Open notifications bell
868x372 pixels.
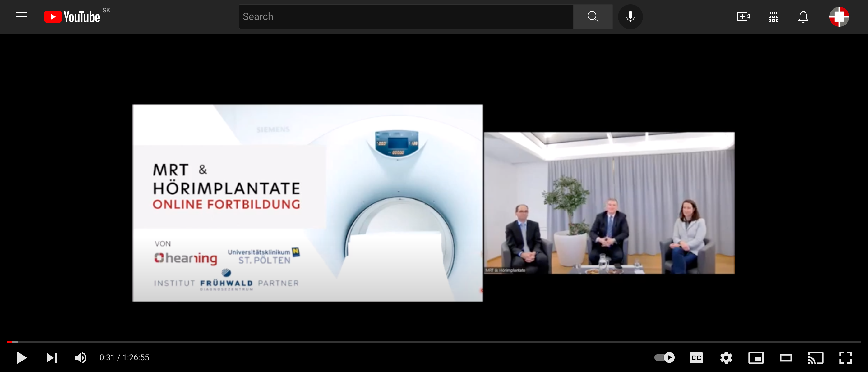pyautogui.click(x=803, y=16)
